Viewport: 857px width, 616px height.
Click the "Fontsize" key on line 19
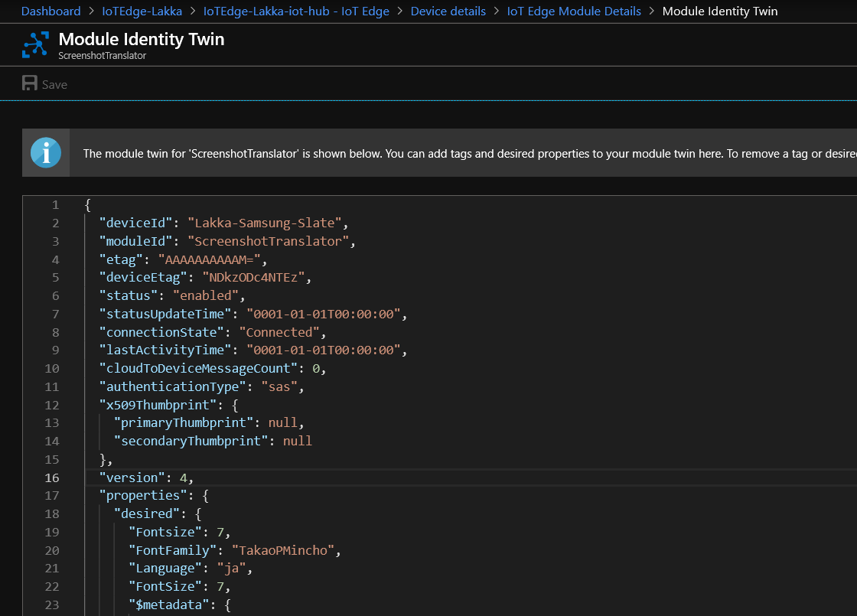(x=165, y=533)
